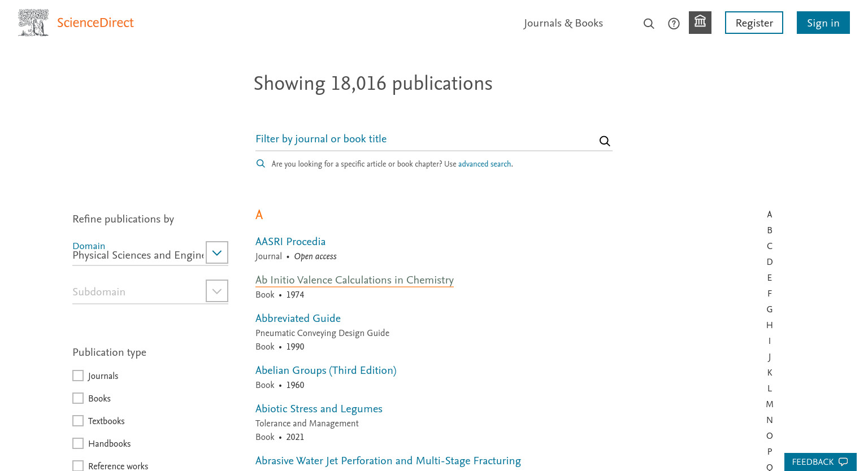Jump to letter P in alphabet index
Image resolution: width=868 pixels, height=471 pixels.
point(770,452)
